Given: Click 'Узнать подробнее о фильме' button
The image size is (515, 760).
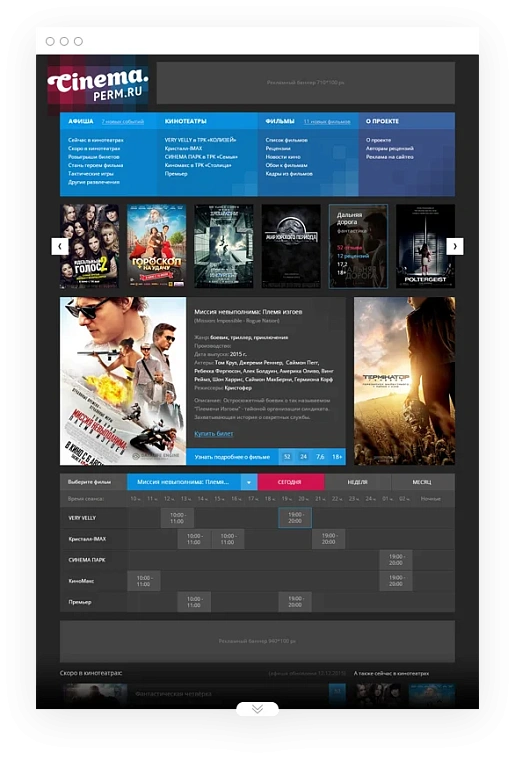Looking at the screenshot, I should [x=232, y=457].
